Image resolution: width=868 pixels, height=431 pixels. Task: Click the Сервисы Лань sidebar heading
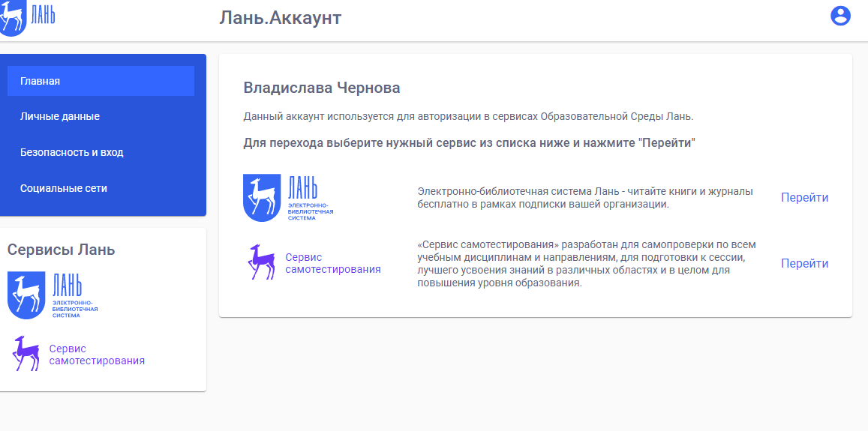pos(61,250)
